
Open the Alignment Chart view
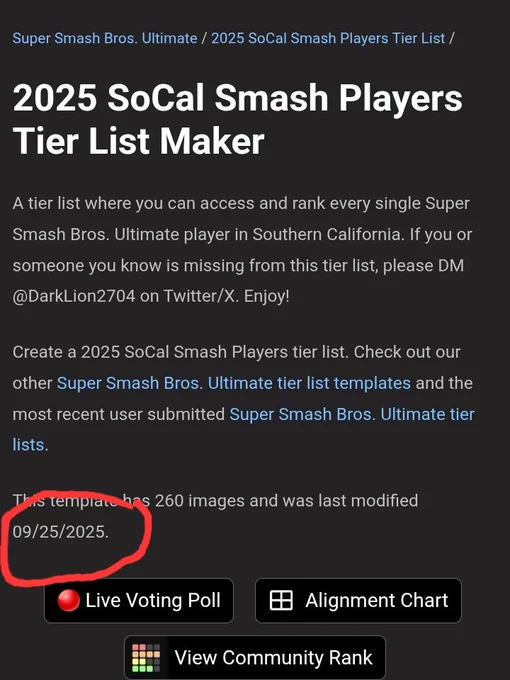pyautogui.click(x=358, y=601)
